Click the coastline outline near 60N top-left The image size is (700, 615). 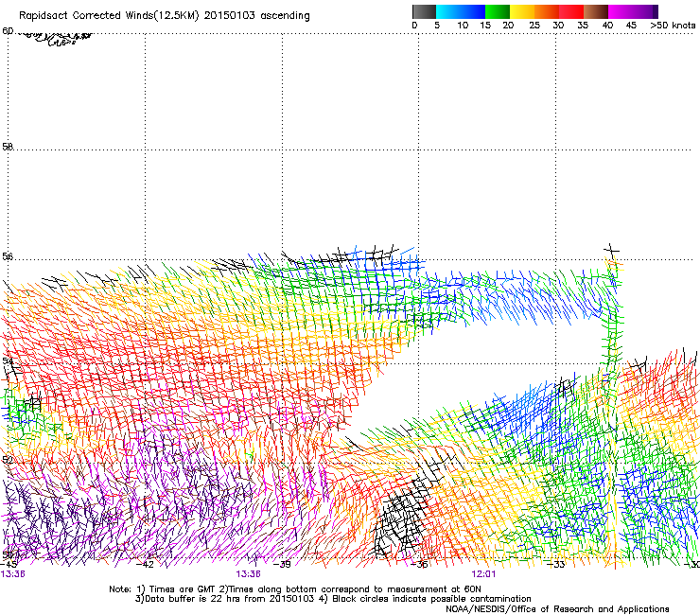tap(56, 38)
